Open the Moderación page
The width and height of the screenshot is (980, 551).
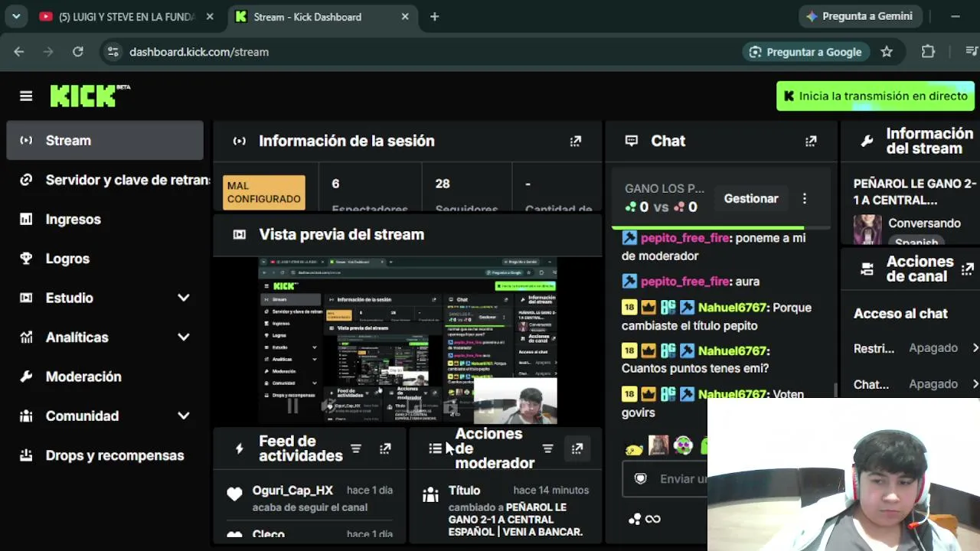105,377
